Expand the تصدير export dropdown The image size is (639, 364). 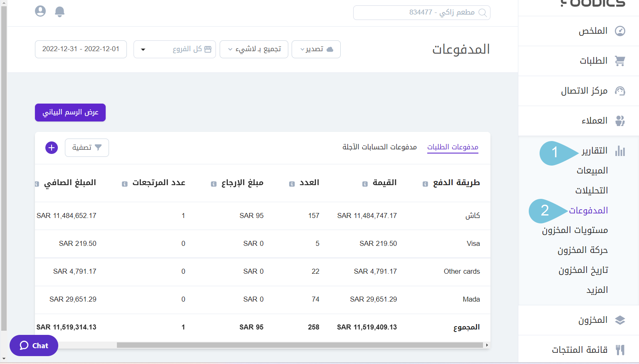point(316,49)
